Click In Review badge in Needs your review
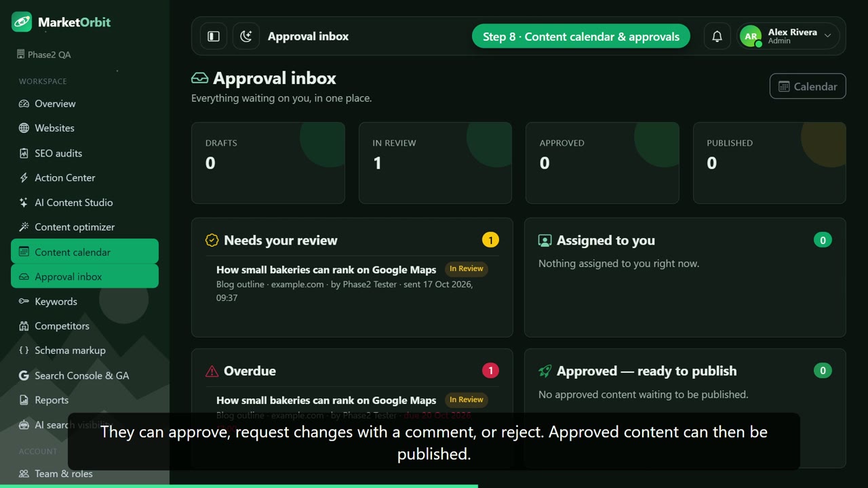Image resolution: width=868 pixels, height=488 pixels. pos(467,269)
